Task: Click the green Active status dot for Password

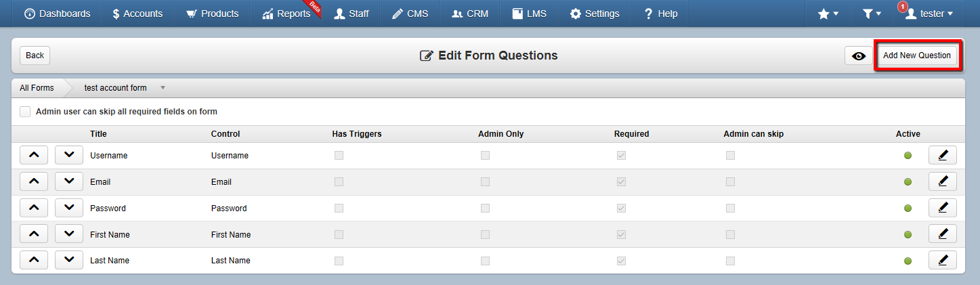Action: coord(908,209)
